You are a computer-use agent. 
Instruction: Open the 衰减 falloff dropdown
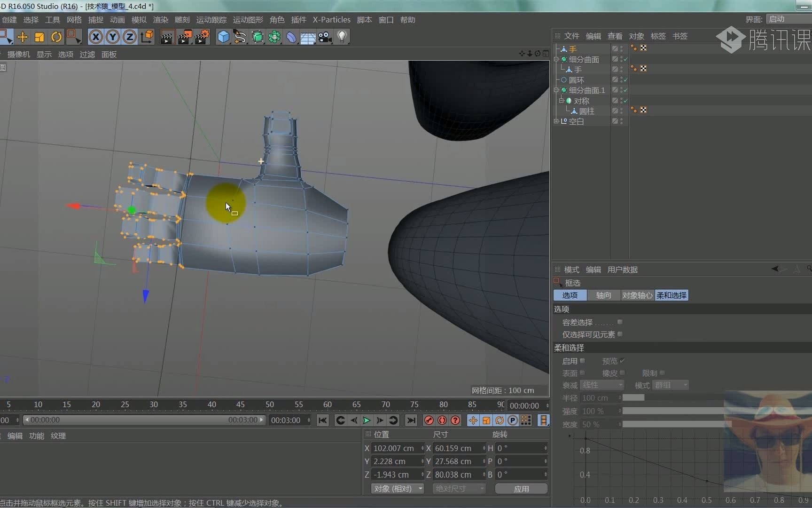603,385
